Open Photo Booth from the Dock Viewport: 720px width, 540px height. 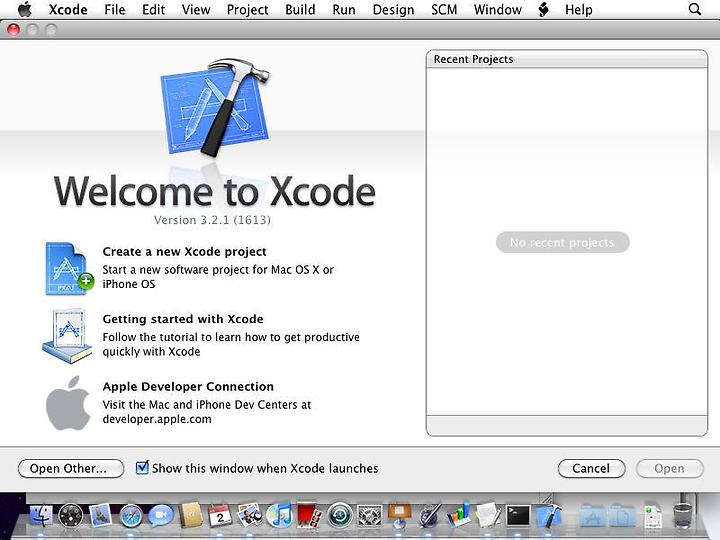pyautogui.click(x=309, y=515)
